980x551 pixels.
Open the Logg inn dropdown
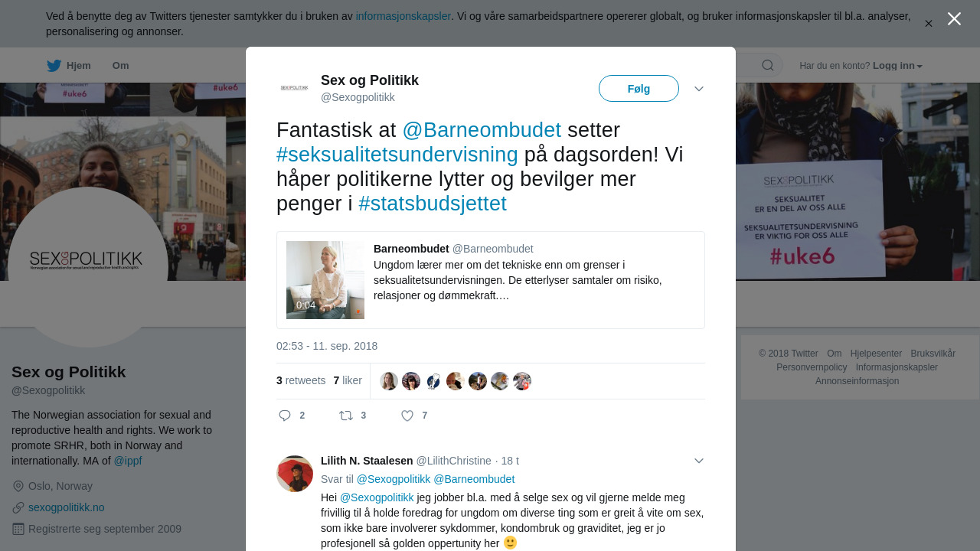click(897, 66)
